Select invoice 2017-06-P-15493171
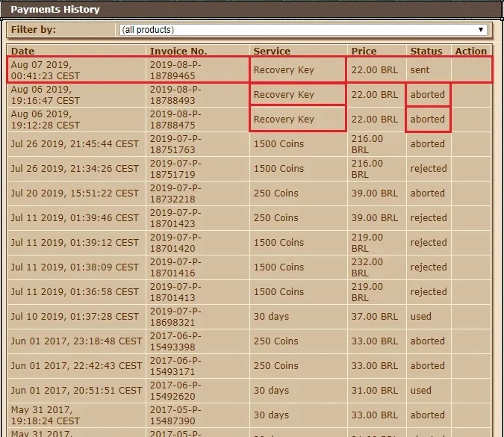The image size is (504, 437). coord(175,366)
